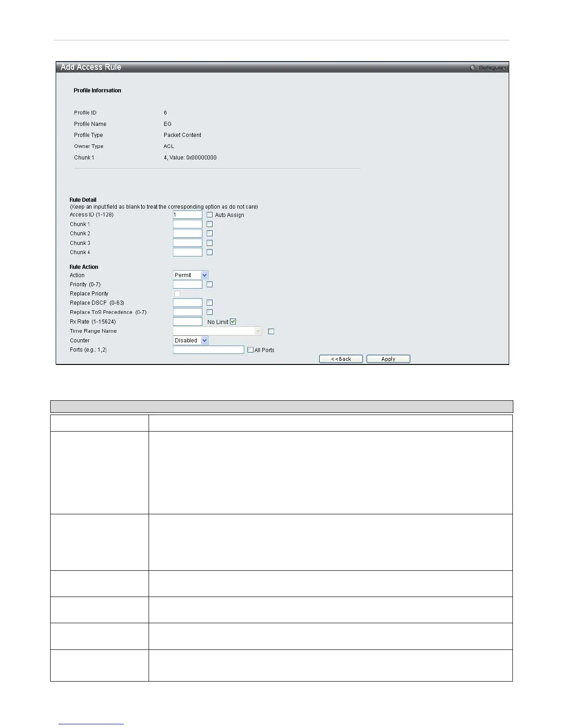Image resolution: width=563 pixels, height=728 pixels.
Task: Click the Safeguard indicator icon
Action: click(x=472, y=68)
